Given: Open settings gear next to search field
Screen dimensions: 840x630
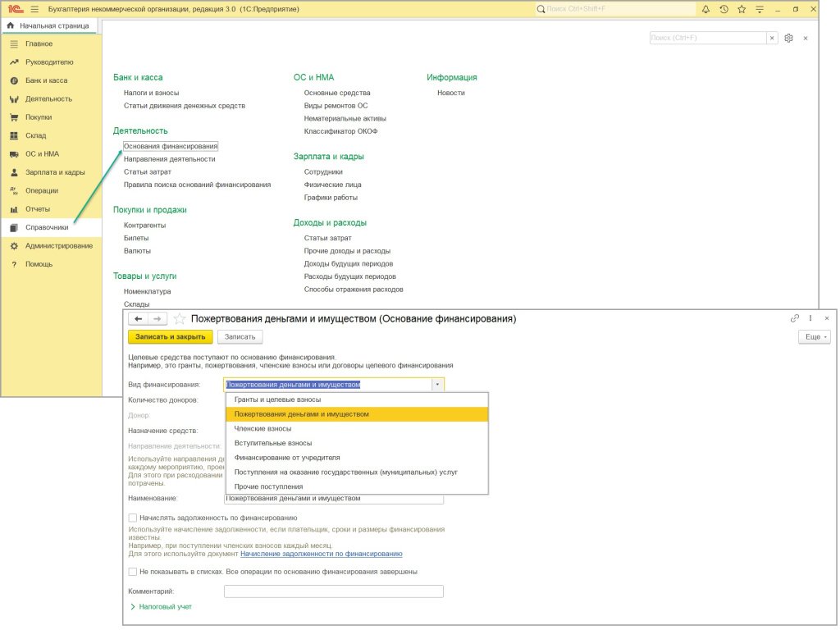Looking at the screenshot, I should tap(788, 39).
